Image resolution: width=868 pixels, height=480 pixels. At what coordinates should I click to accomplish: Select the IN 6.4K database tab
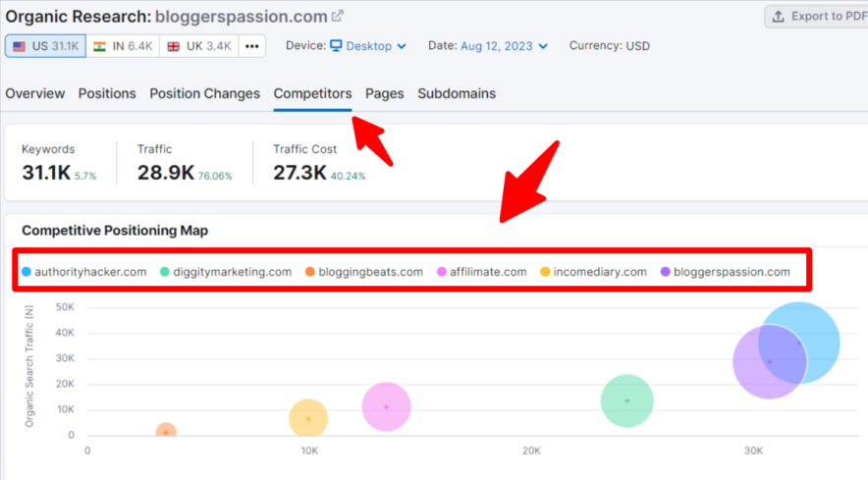click(123, 46)
